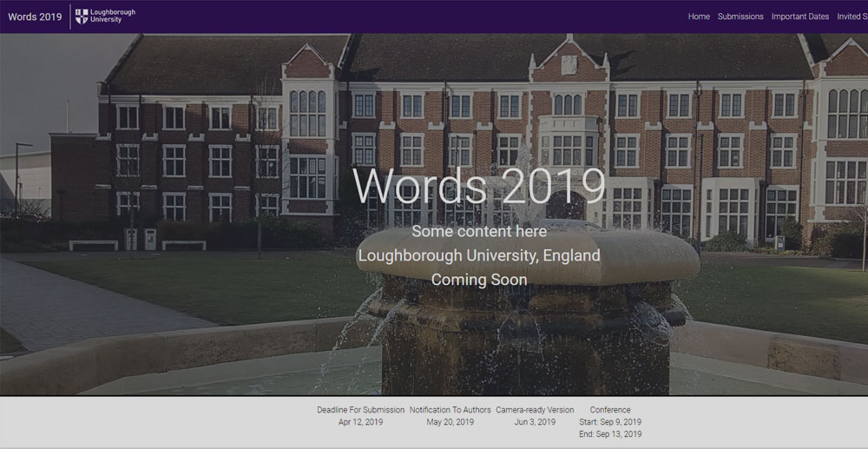Go to the Submissions page
868x449 pixels.
click(x=740, y=17)
